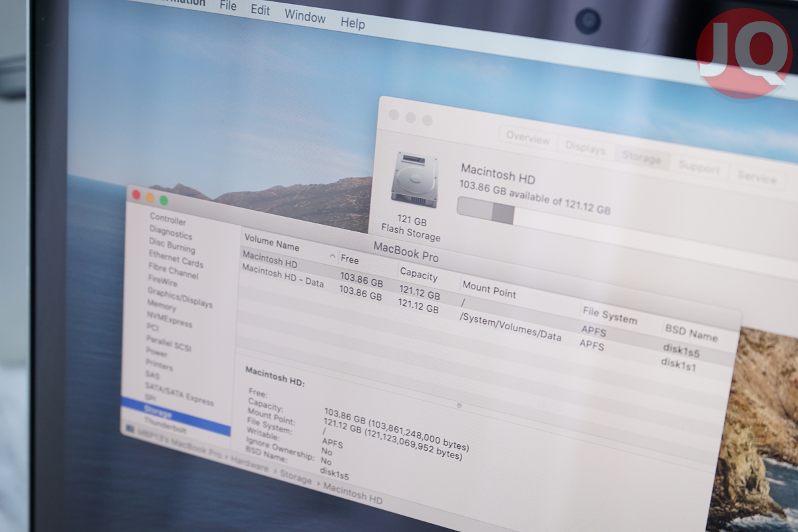This screenshot has height=532, width=798.
Task: Sort by the BSD Name column header
Action: [691, 333]
